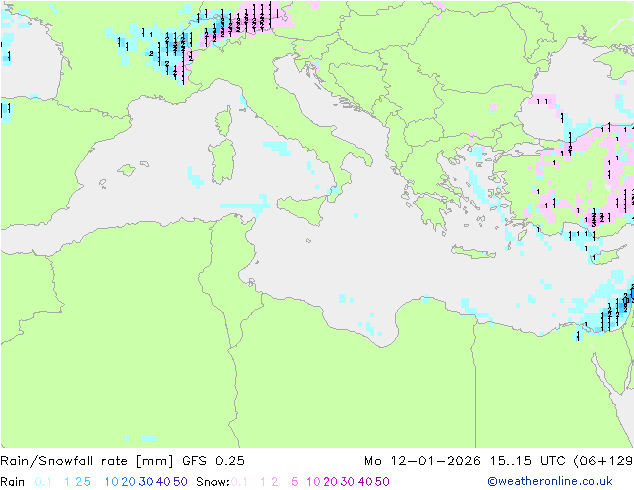Click the snow legend value 20
Screen dimensions: 634x490
point(330,482)
